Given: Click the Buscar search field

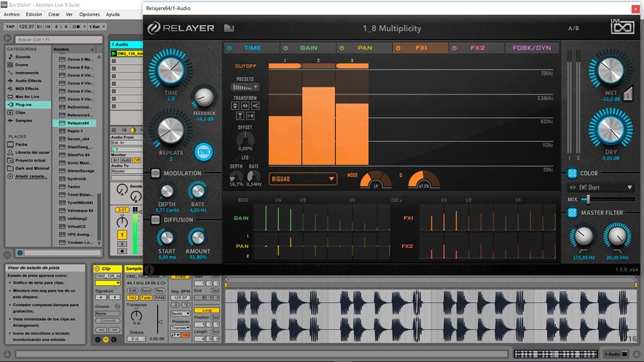Looking at the screenshot, I should (x=58, y=39).
